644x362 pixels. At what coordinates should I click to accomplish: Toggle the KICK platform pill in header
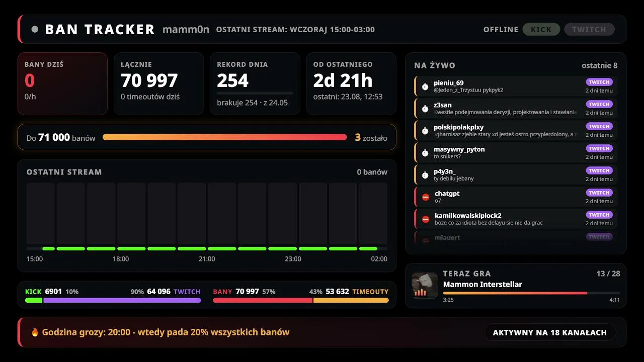pos(541,29)
